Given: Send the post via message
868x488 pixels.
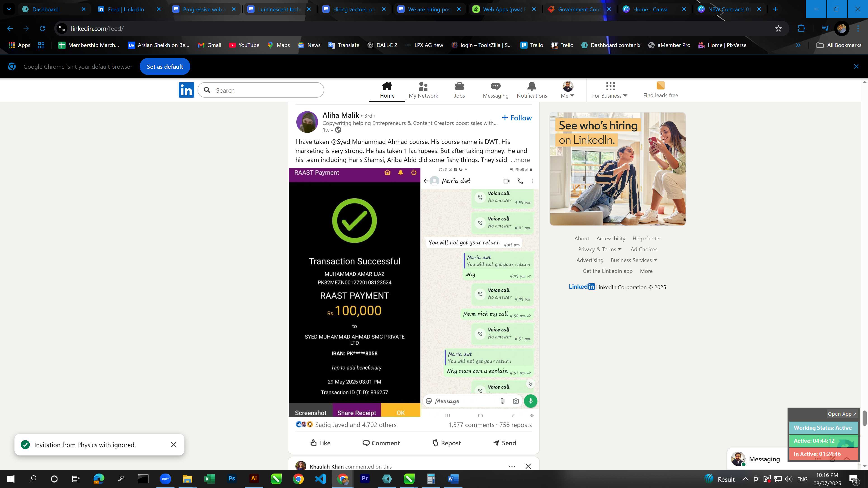Looking at the screenshot, I should [505, 443].
